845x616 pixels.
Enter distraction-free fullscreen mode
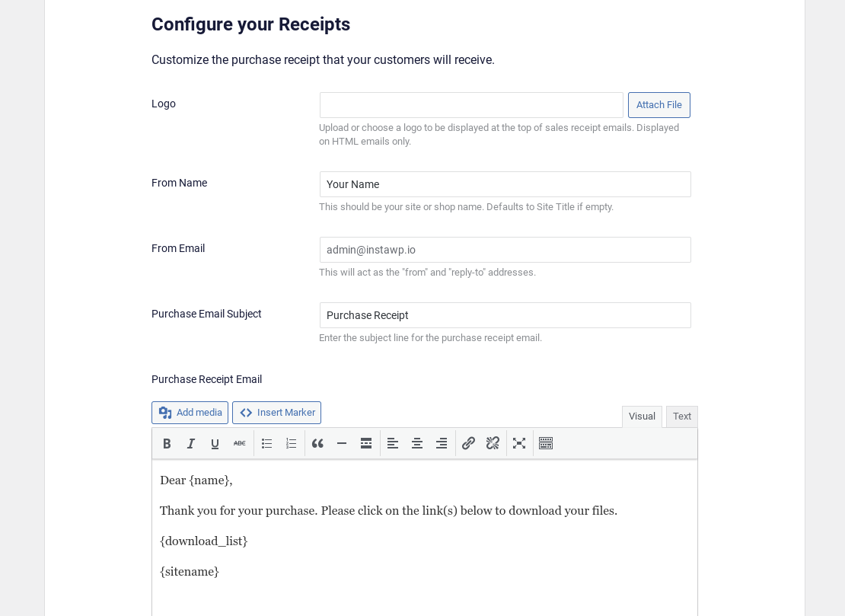[x=519, y=443]
